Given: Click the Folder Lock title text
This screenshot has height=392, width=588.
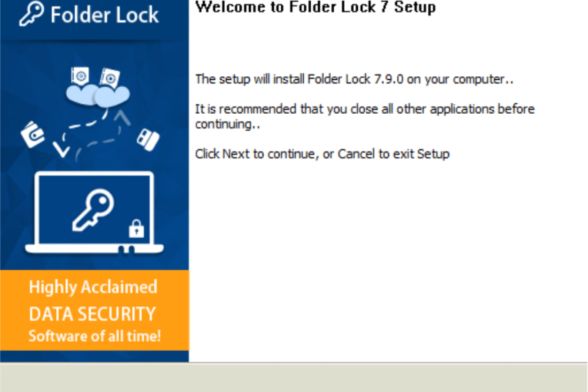Looking at the screenshot, I should (x=105, y=15).
